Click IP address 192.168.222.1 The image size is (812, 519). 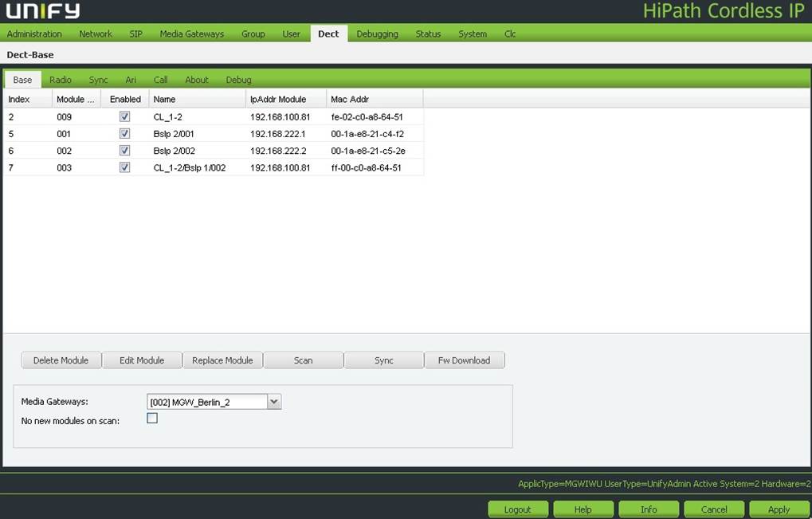click(x=277, y=134)
